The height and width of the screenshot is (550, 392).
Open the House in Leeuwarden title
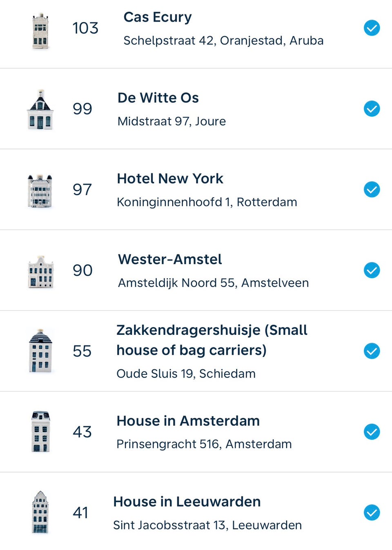[187, 501]
